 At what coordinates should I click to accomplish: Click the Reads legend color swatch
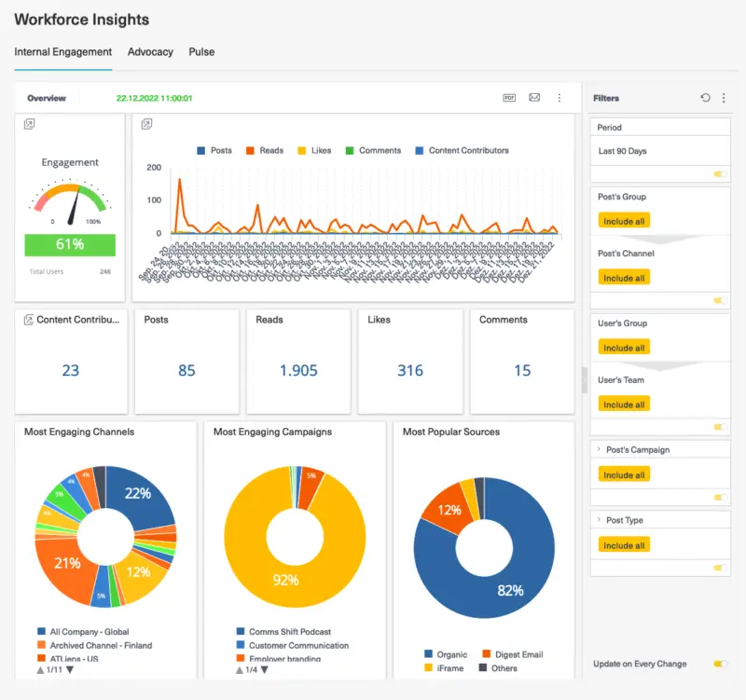(251, 151)
